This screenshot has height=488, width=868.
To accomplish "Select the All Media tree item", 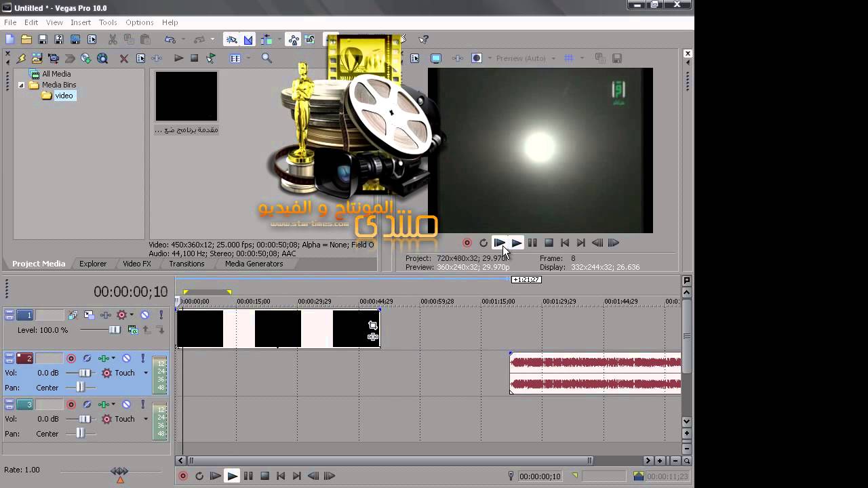I will coord(56,74).
